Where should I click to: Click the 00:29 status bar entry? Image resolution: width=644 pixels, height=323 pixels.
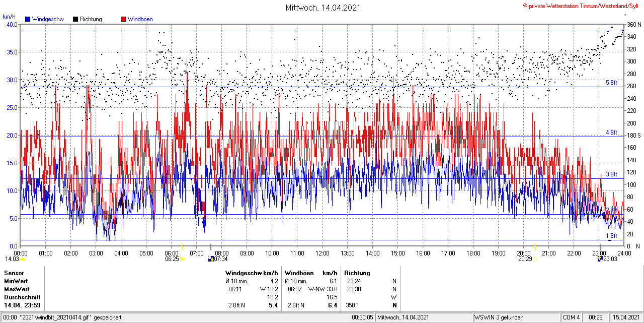click(596, 317)
